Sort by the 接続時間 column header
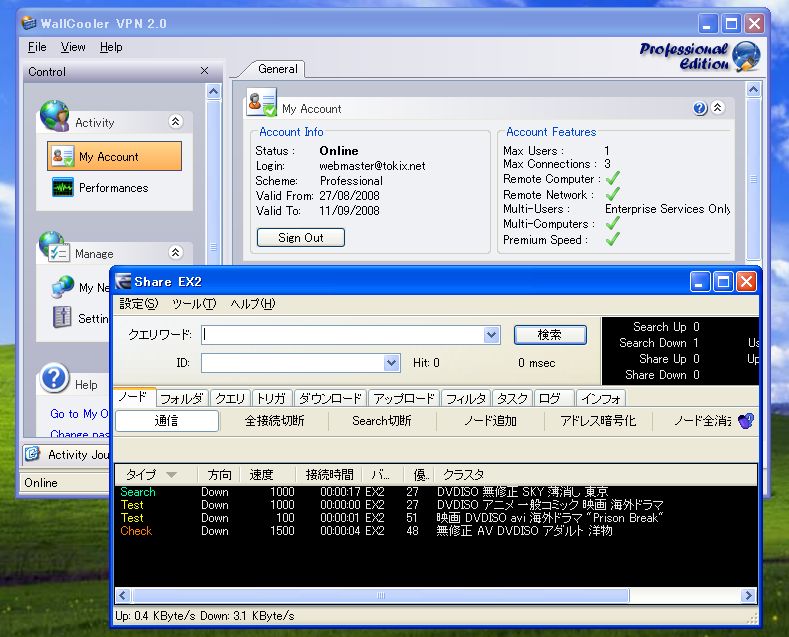 pyautogui.click(x=329, y=474)
